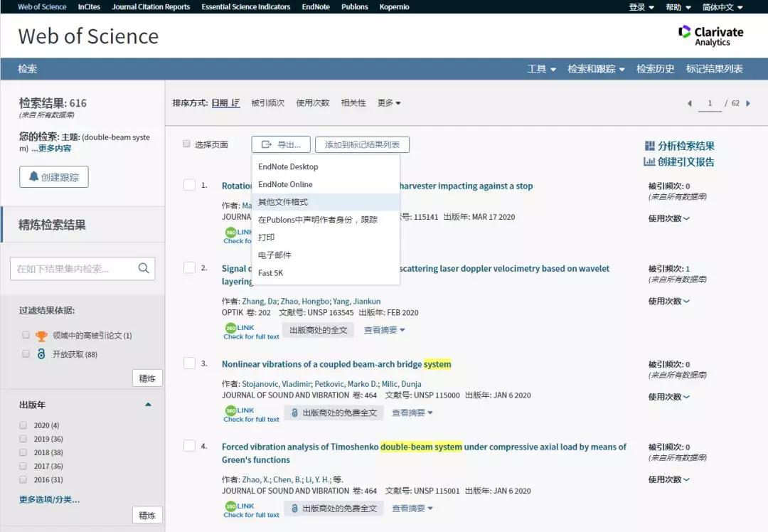Expand 使用次数 for result 1
768x532 pixels.
tap(668, 218)
